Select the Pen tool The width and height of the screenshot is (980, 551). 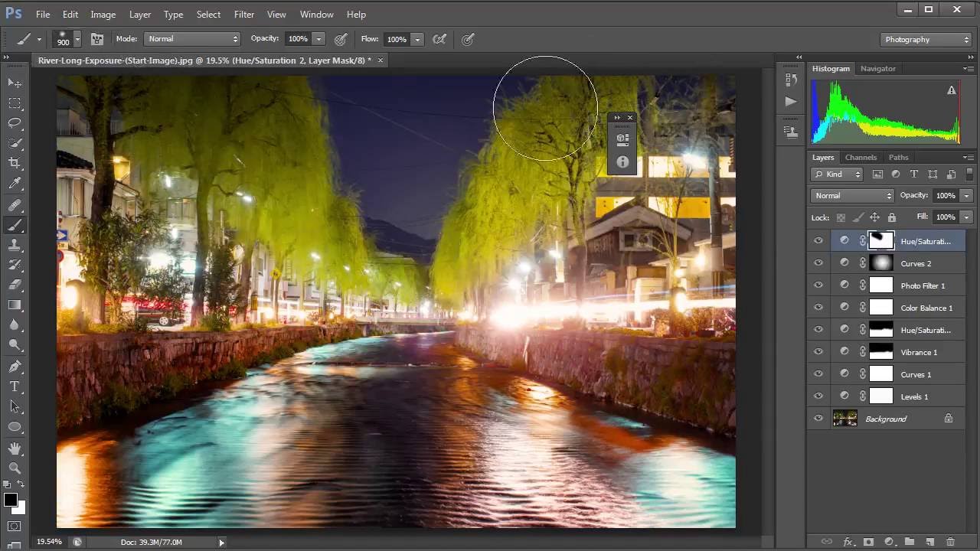click(15, 367)
